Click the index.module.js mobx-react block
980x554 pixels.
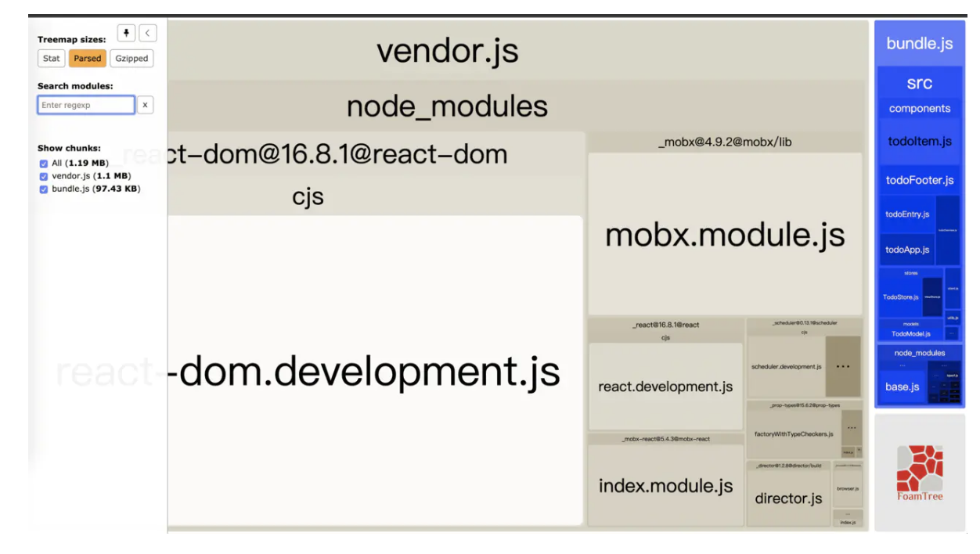point(665,485)
